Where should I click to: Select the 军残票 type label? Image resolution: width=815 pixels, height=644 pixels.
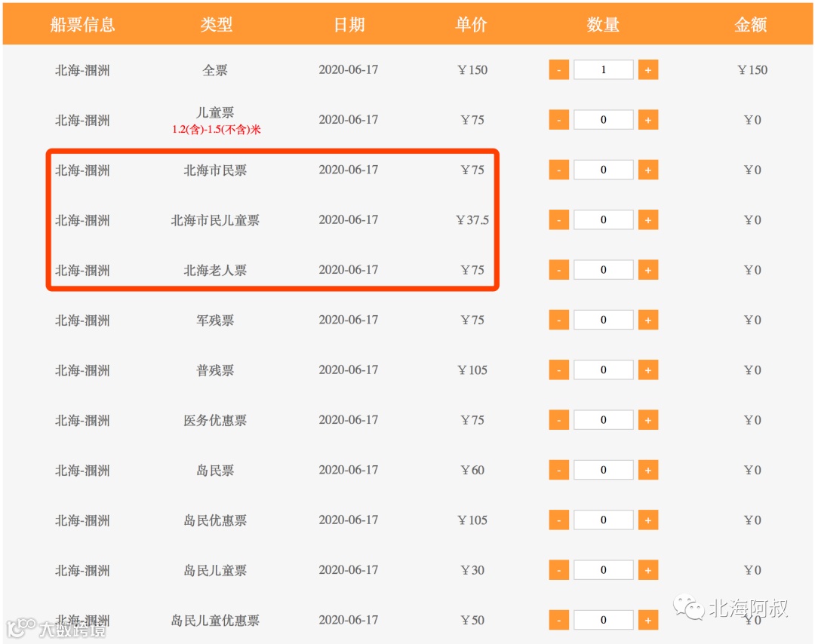click(x=215, y=320)
